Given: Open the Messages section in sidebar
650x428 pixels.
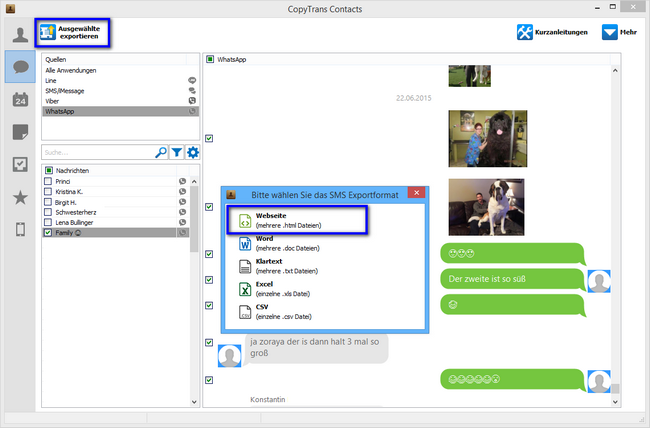Looking at the screenshot, I should click(x=18, y=66).
